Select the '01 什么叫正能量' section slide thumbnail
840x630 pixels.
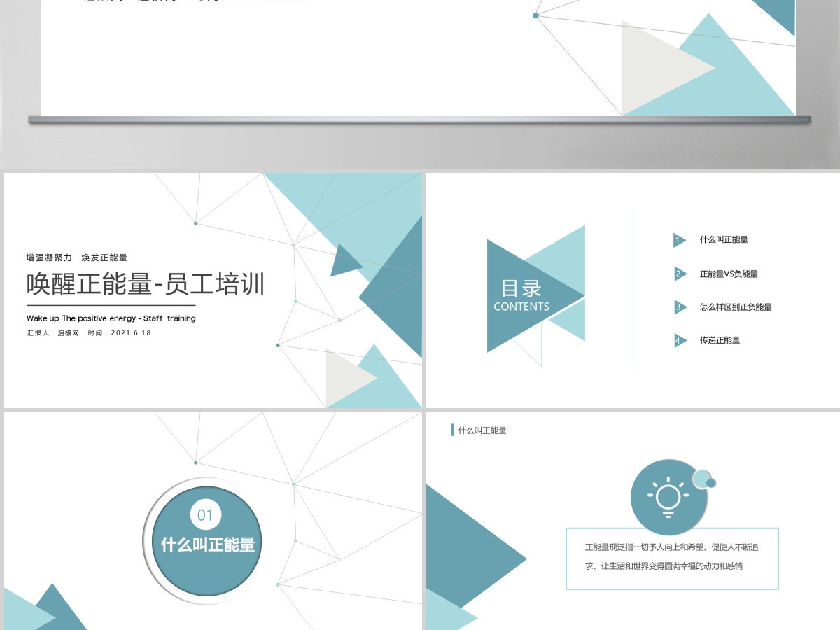pos(213,521)
